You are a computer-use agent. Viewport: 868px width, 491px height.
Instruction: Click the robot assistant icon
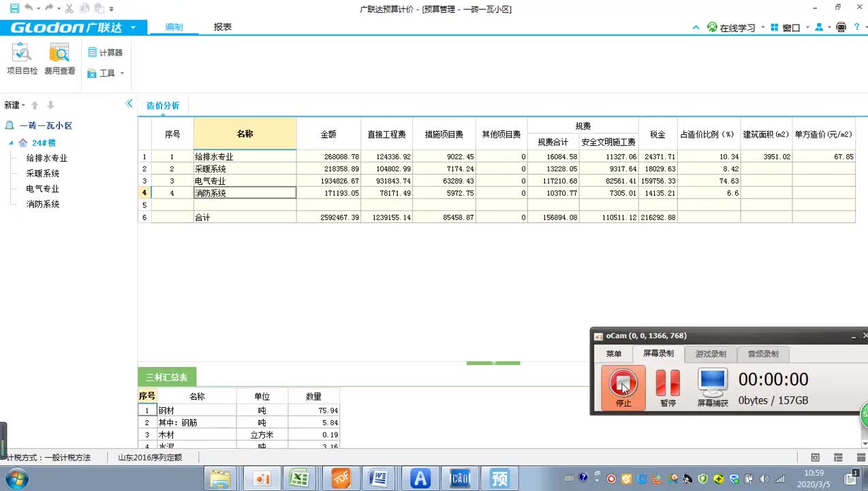841,27
